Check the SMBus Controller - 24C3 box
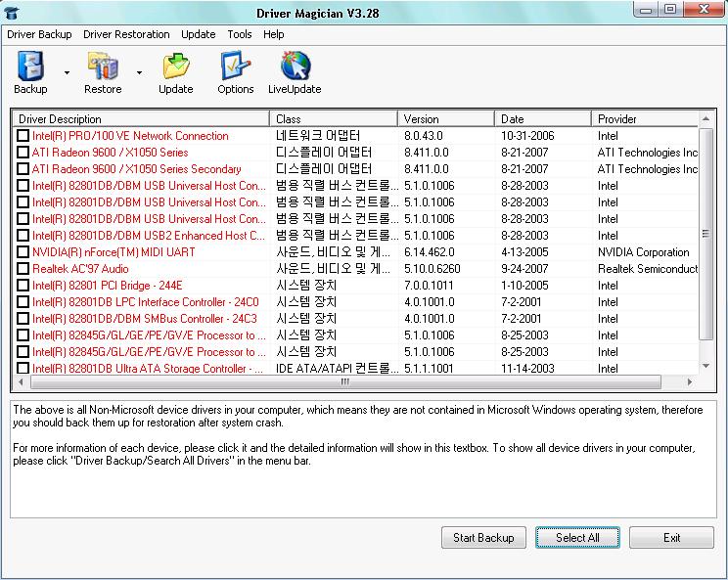Viewport: 728px width, 580px height. coord(23,319)
